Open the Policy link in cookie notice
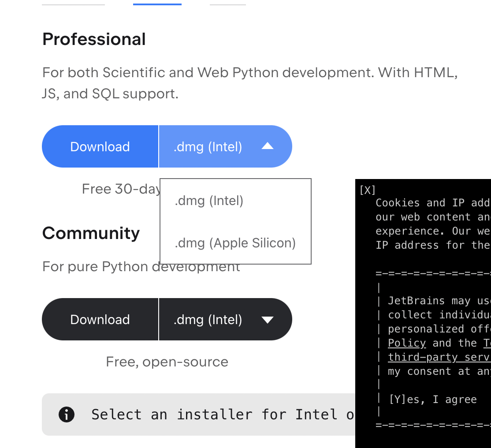The height and width of the screenshot is (448, 491). pyautogui.click(x=407, y=343)
